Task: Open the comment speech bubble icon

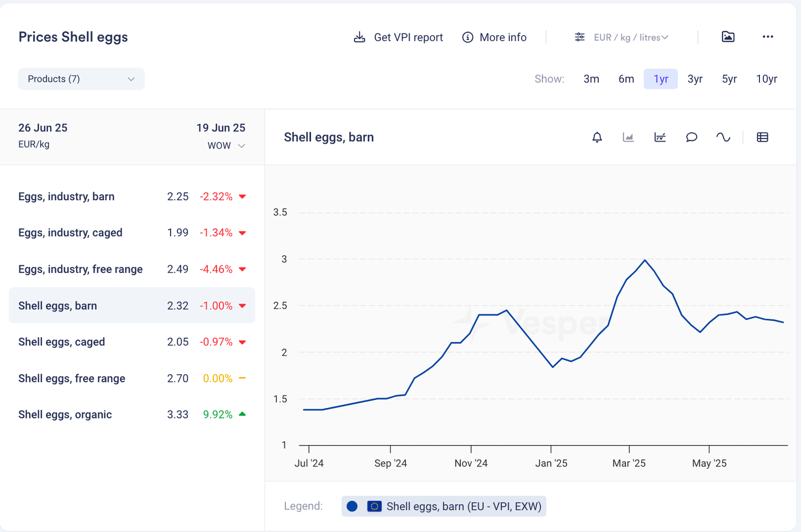Action: [x=691, y=137]
